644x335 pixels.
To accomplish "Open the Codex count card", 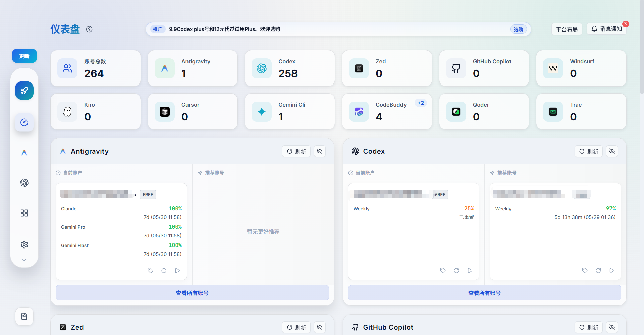I will click(290, 68).
